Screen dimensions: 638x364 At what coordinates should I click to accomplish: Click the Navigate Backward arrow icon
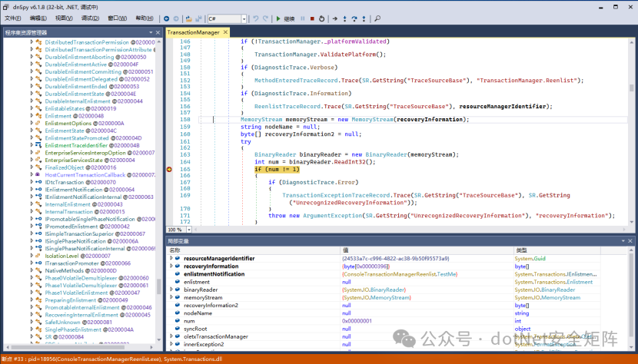167,18
